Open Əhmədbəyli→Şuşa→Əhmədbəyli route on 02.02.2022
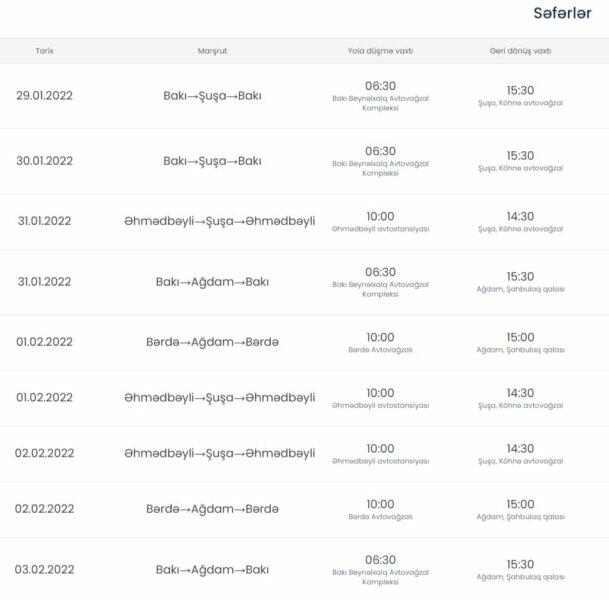609x600 pixels. click(x=219, y=453)
